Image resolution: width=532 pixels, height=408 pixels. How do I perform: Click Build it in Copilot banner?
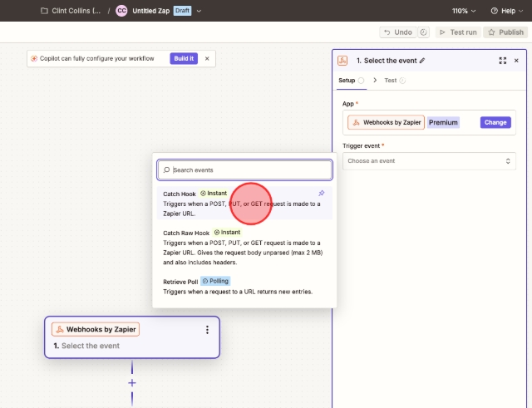[184, 59]
